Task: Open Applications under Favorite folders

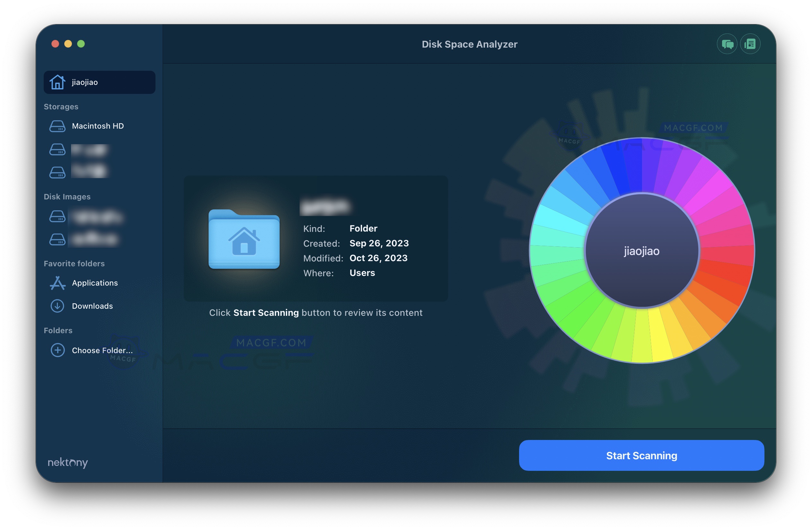Action: [x=94, y=283]
